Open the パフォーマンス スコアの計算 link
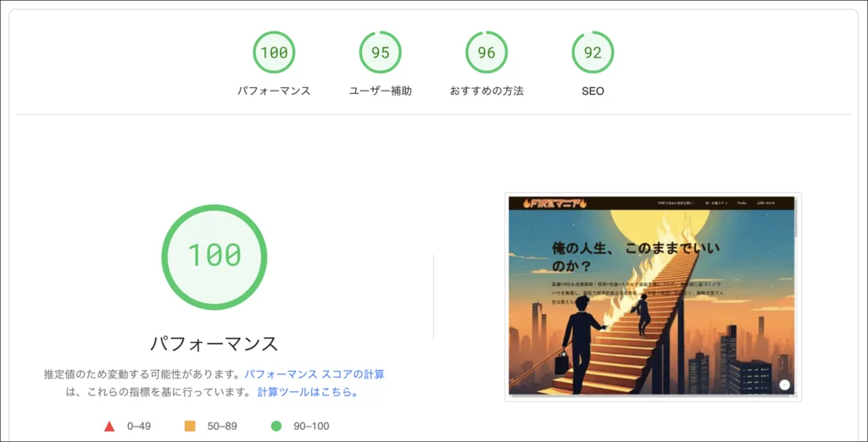This screenshot has width=868, height=442. pos(314,374)
